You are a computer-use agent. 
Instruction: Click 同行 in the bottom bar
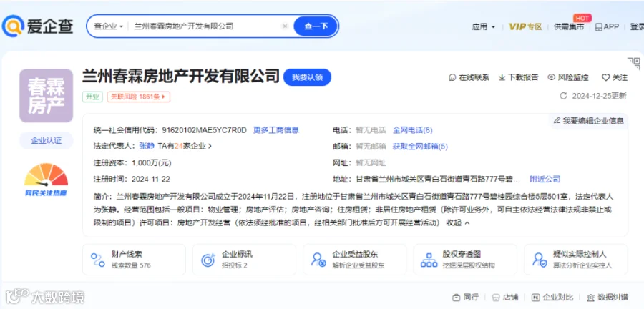(465, 297)
